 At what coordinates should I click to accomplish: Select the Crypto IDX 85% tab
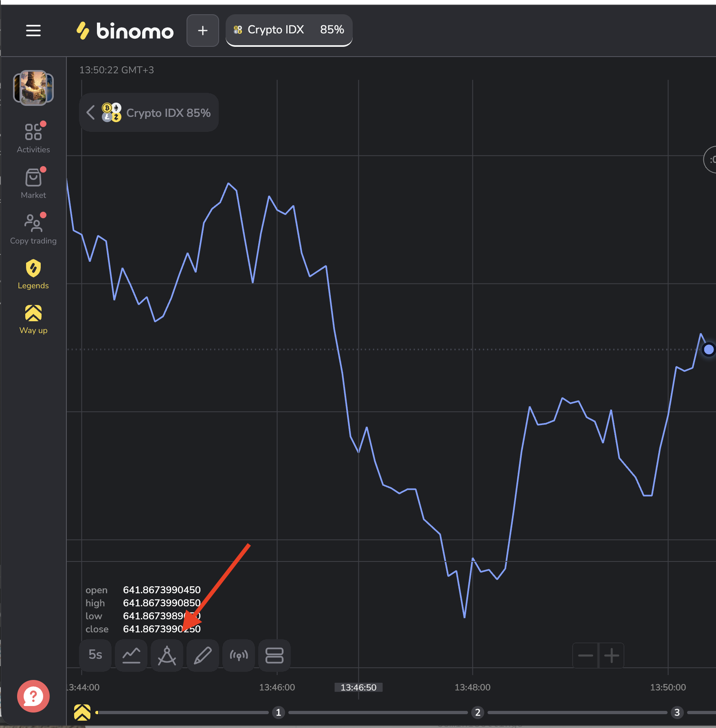click(289, 30)
